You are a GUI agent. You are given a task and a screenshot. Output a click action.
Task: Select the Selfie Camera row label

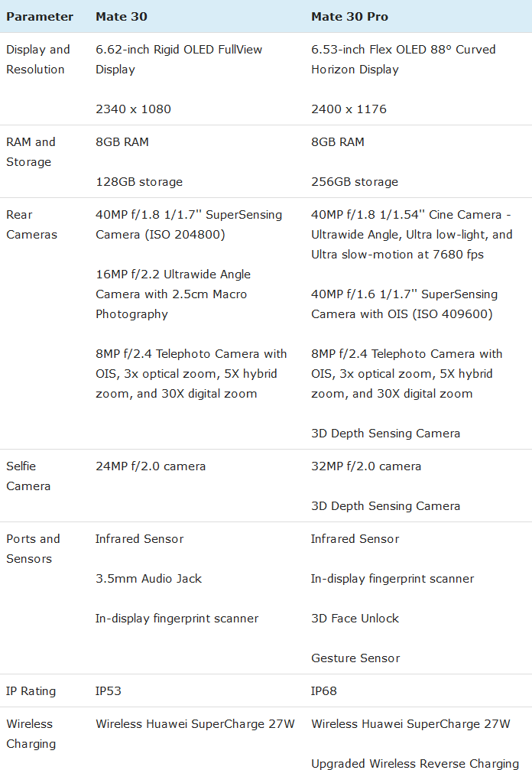tap(28, 476)
